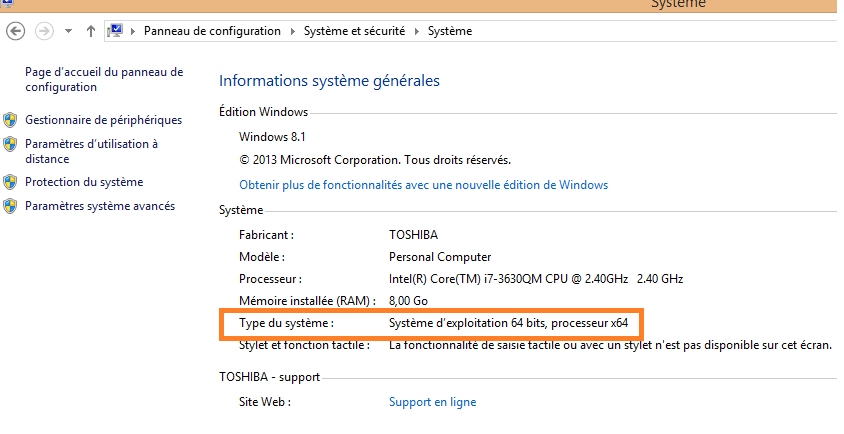The height and width of the screenshot is (434, 844).
Task: Open the Support en ligne link
Action: tap(432, 402)
